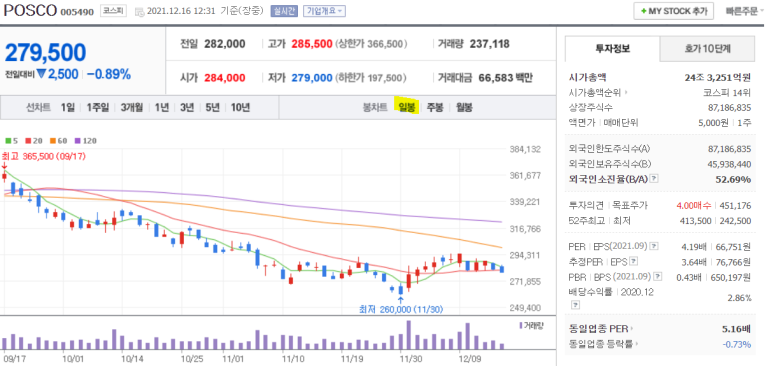The width and height of the screenshot is (773, 366).
Task: Click the purple 120-day moving average legend swatch
Action: point(77,141)
